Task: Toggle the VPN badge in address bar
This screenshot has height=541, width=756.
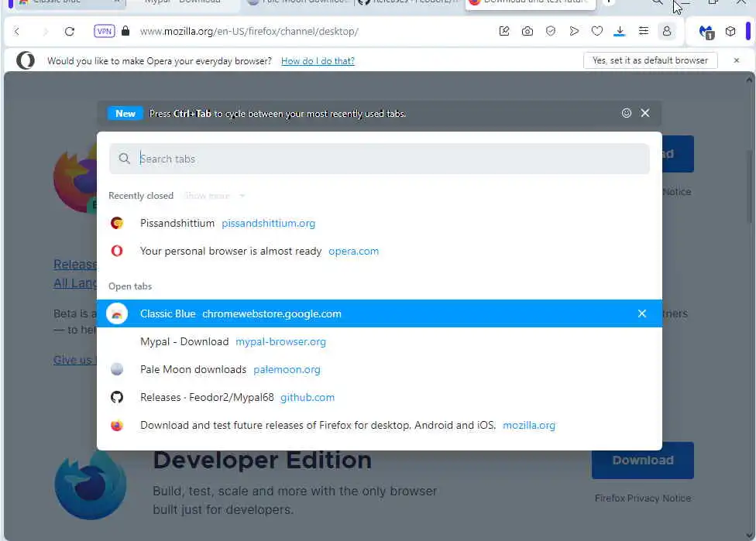Action: tap(104, 31)
